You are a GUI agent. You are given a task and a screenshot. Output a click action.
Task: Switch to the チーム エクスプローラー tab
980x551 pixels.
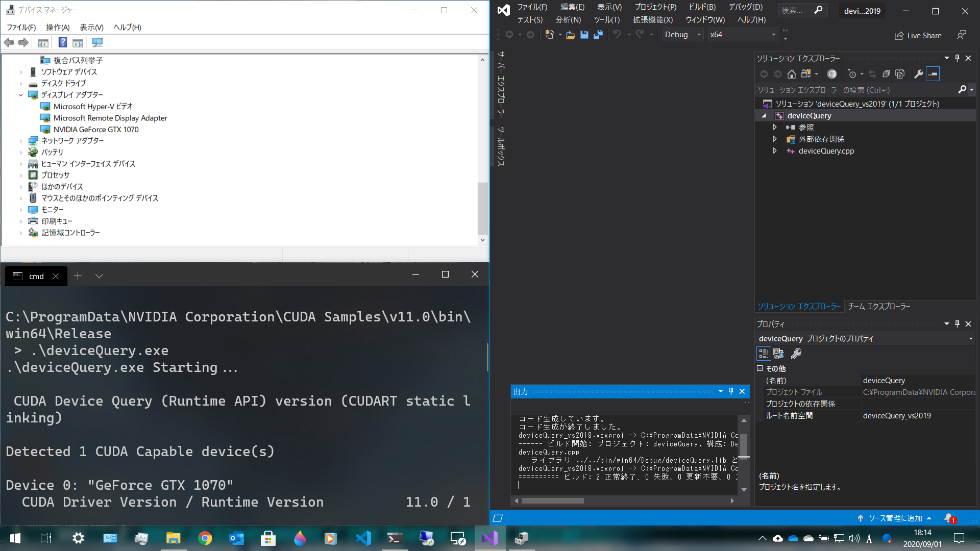(x=879, y=307)
